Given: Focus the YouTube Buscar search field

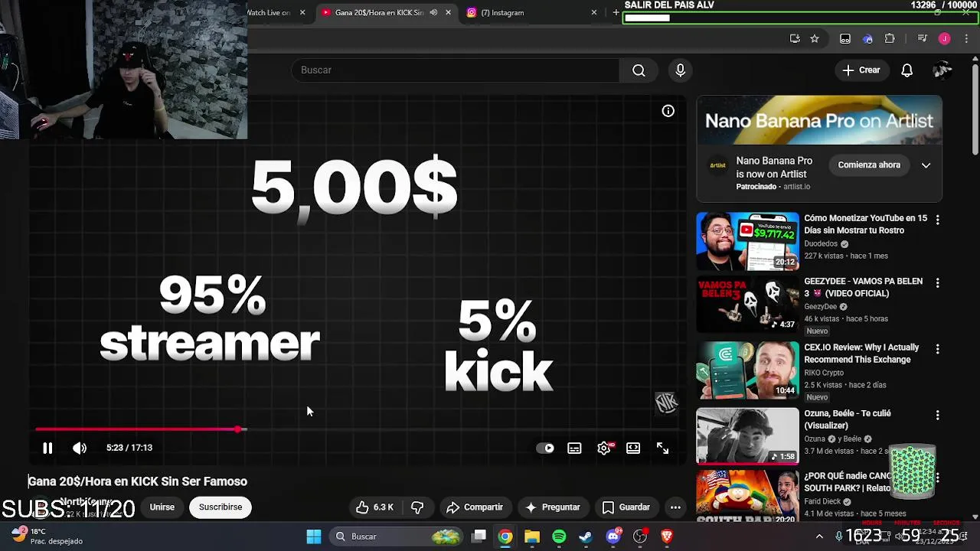Looking at the screenshot, I should click(456, 70).
